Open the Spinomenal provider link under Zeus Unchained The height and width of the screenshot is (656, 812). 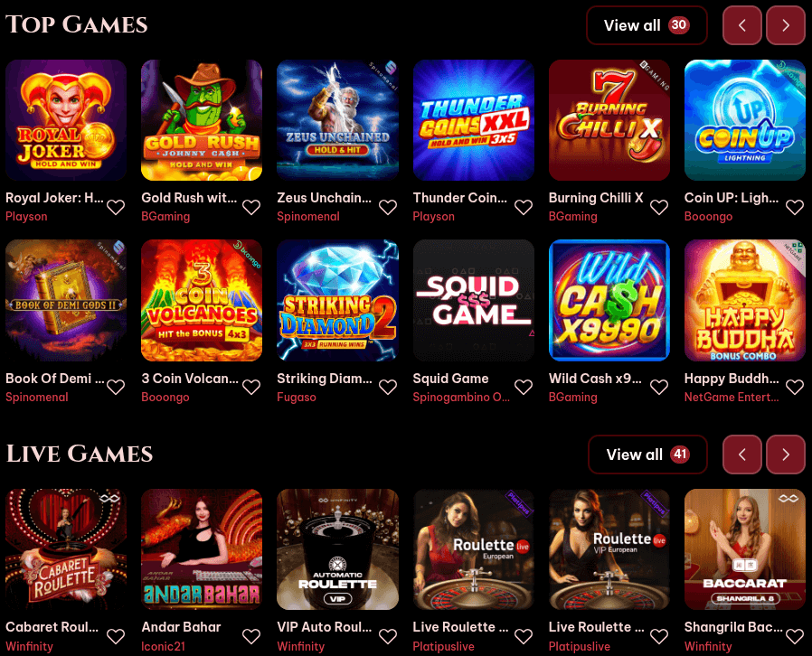pyautogui.click(x=308, y=217)
